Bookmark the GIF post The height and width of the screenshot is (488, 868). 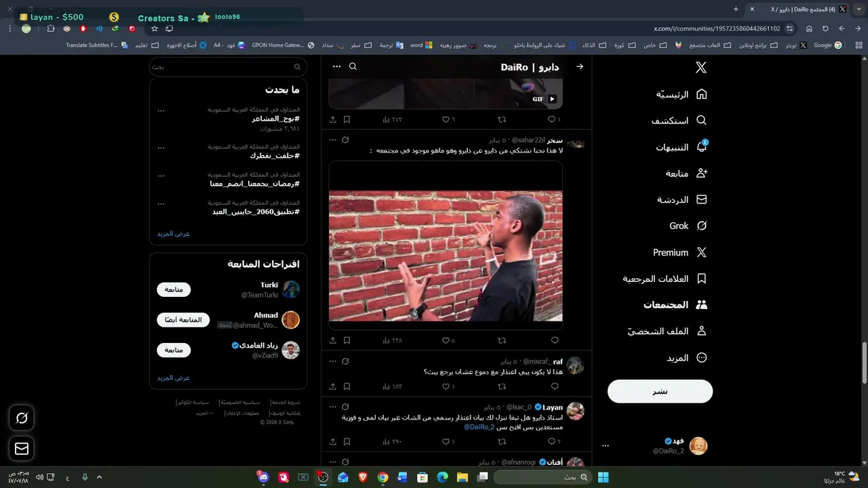[347, 119]
